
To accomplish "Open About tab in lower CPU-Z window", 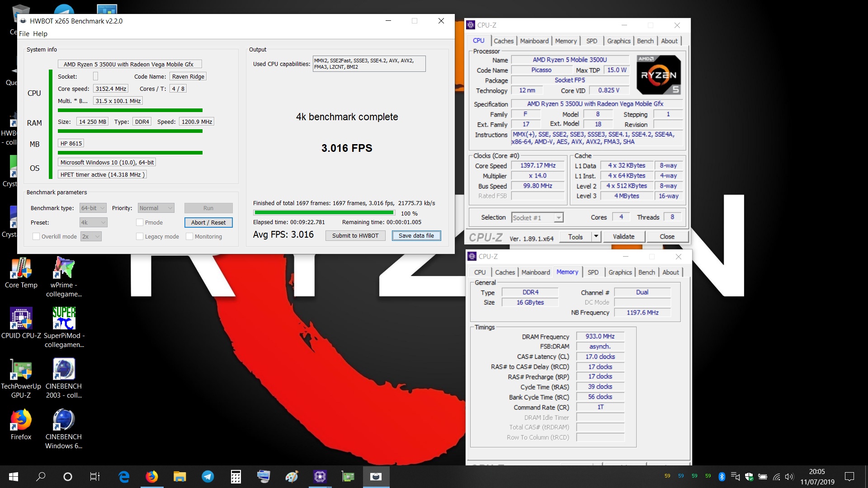I will point(670,272).
